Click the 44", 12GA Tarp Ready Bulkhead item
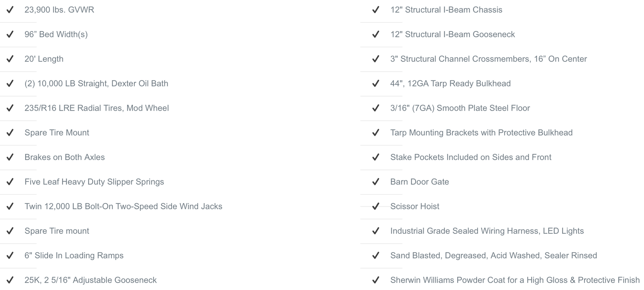This screenshot has width=644, height=290. point(450,83)
